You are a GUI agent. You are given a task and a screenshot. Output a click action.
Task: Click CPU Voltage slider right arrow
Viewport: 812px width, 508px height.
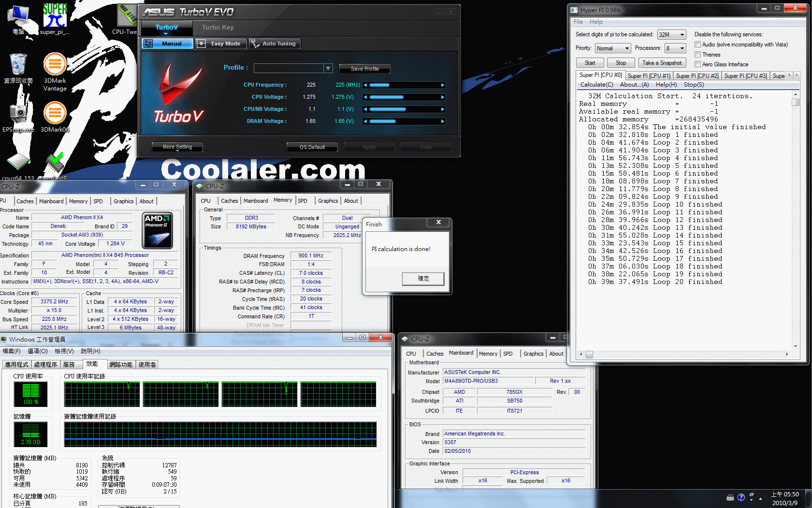tap(443, 97)
